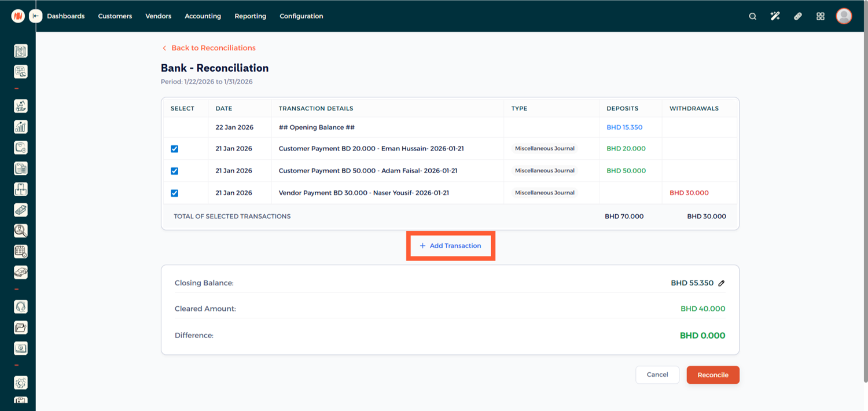The height and width of the screenshot is (411, 868).
Task: Uncheck the Eman Hussain customer payment row
Action: (x=175, y=149)
